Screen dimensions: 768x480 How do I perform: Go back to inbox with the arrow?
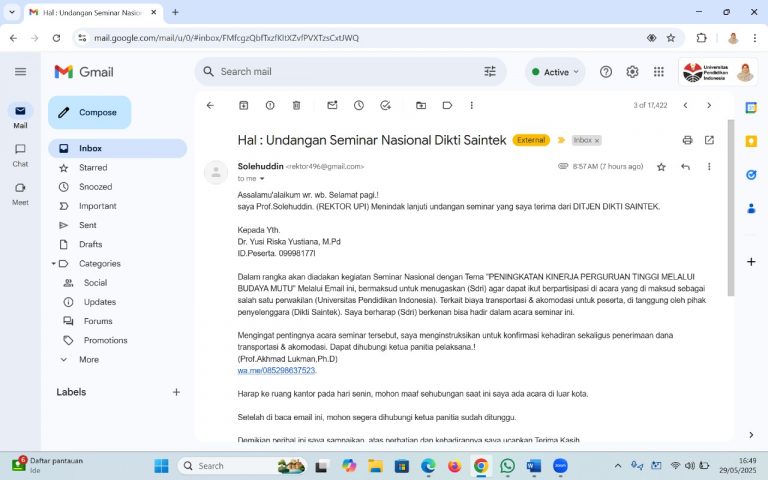point(210,105)
